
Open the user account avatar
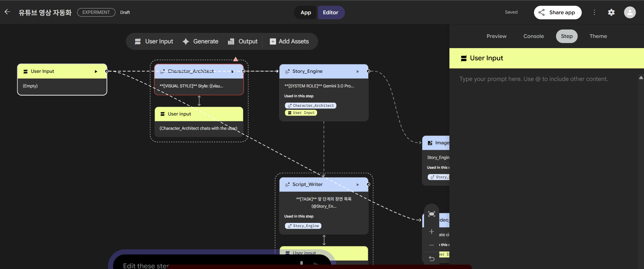[x=630, y=12]
